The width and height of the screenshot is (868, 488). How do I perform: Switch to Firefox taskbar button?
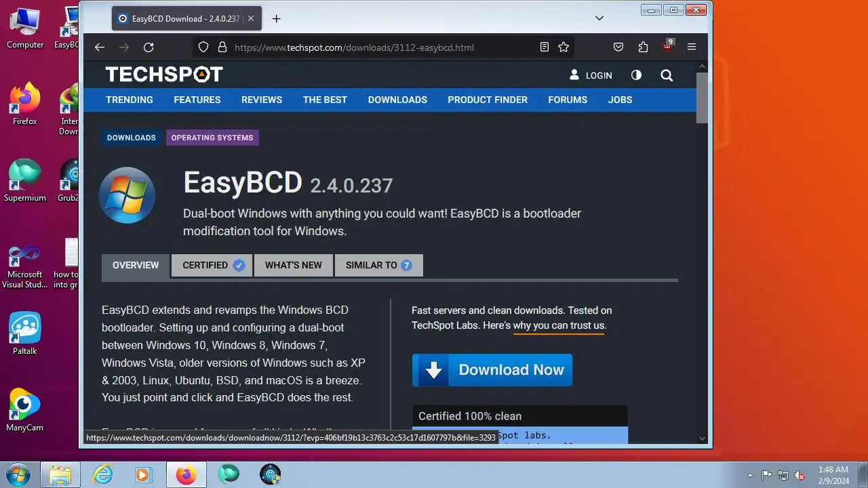click(186, 474)
